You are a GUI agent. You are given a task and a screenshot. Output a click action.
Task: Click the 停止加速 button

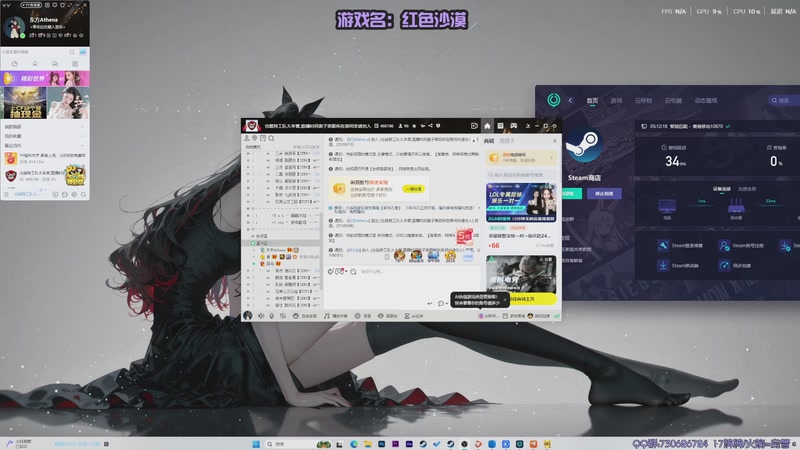click(604, 194)
